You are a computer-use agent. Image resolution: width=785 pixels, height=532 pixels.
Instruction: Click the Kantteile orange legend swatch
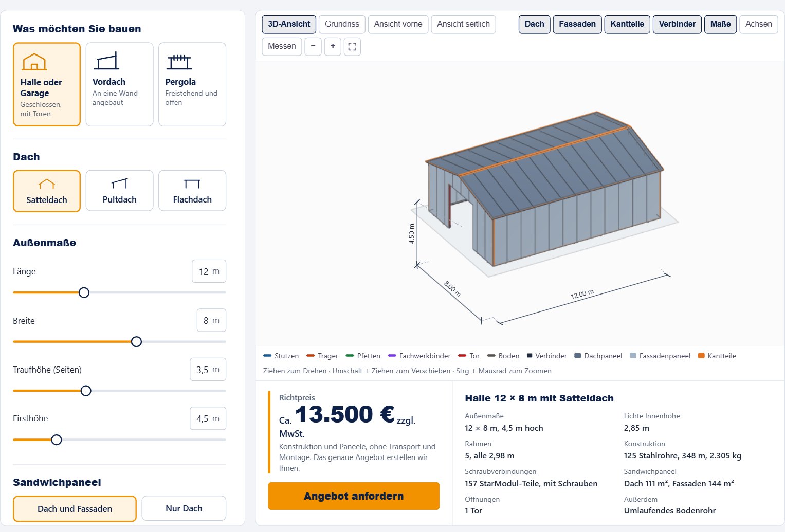pos(701,356)
